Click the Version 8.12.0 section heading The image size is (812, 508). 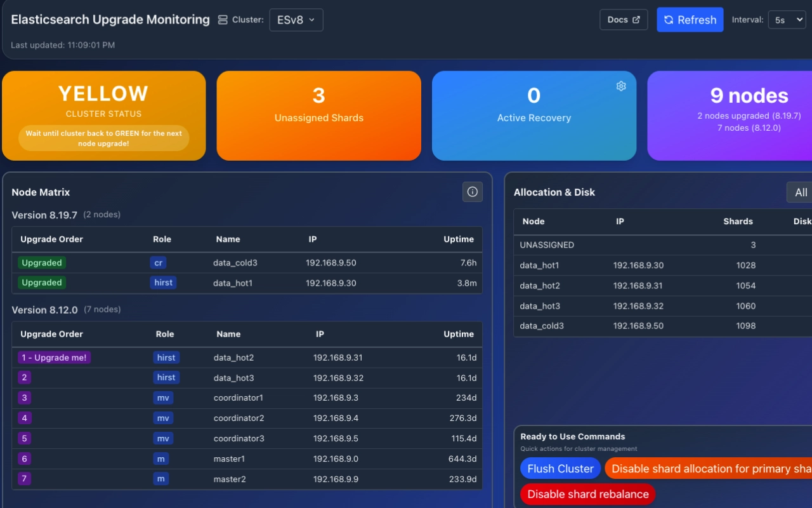[x=44, y=310]
